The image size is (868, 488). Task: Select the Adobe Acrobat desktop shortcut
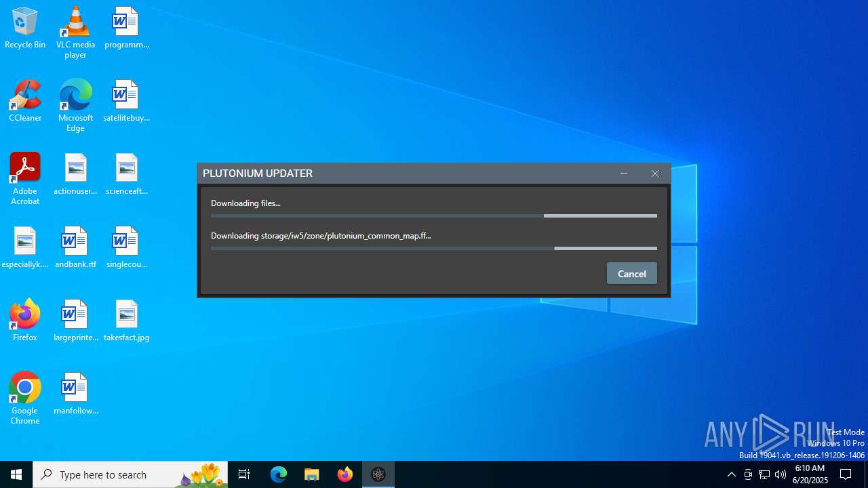coord(25,179)
